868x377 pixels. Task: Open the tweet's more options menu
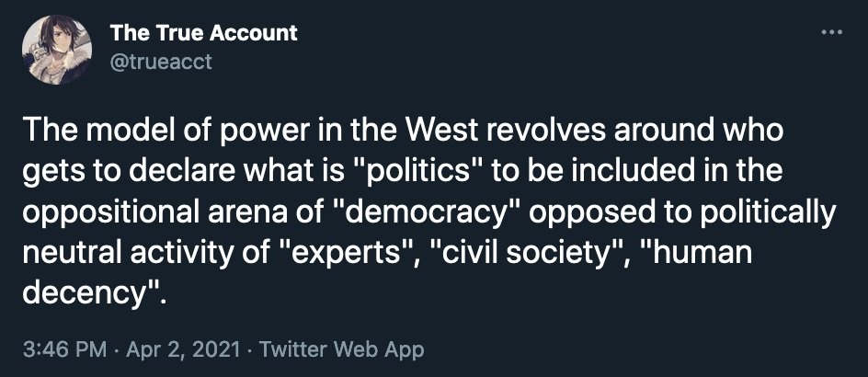(x=831, y=33)
